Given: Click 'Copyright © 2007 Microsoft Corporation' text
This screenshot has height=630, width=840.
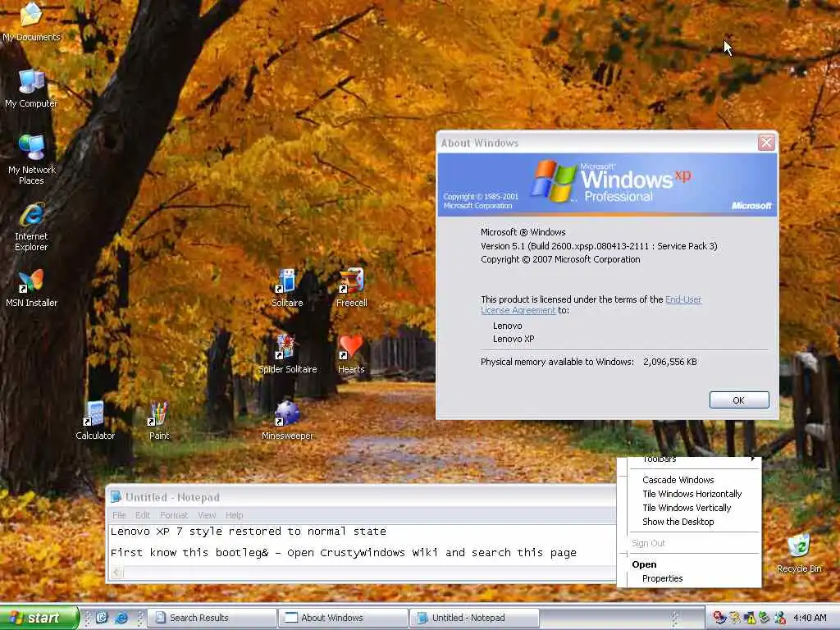Looking at the screenshot, I should click(559, 259).
